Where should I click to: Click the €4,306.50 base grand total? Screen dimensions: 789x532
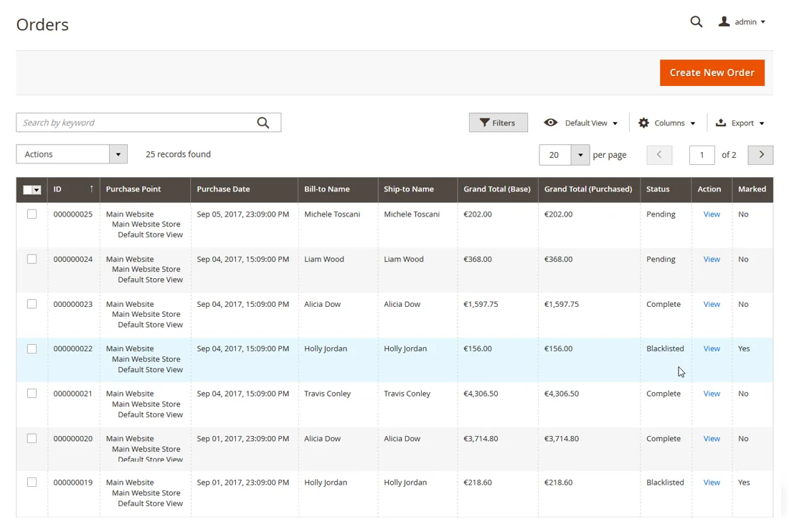pyautogui.click(x=481, y=394)
